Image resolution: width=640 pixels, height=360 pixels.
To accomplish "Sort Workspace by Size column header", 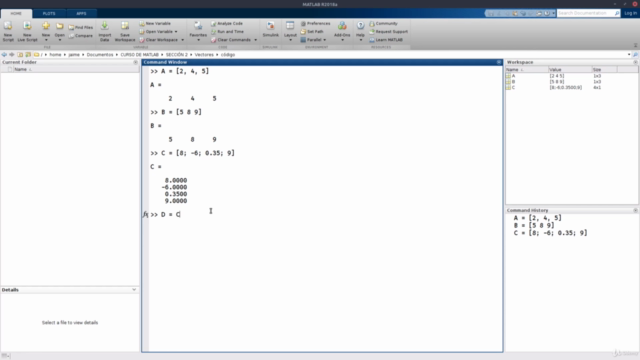I will tap(604, 69).
